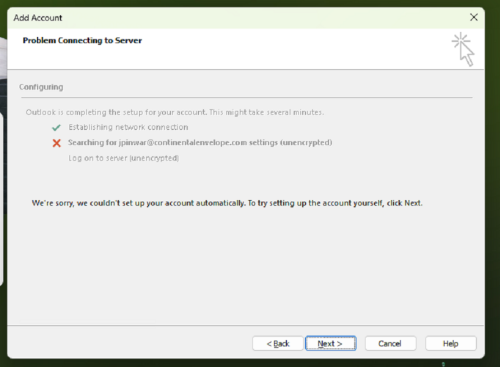Image resolution: width=500 pixels, height=367 pixels.
Task: Click the 'Configuring' section label
Action: coord(41,87)
